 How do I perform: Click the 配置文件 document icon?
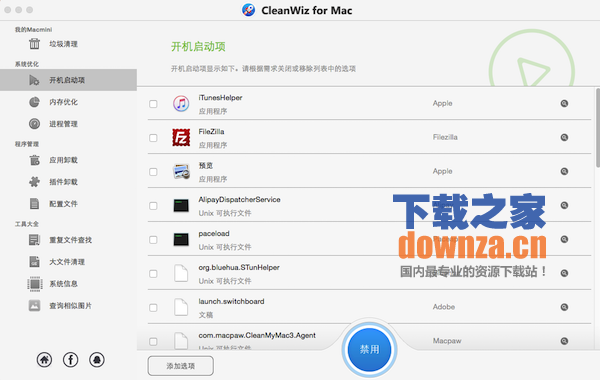point(34,204)
